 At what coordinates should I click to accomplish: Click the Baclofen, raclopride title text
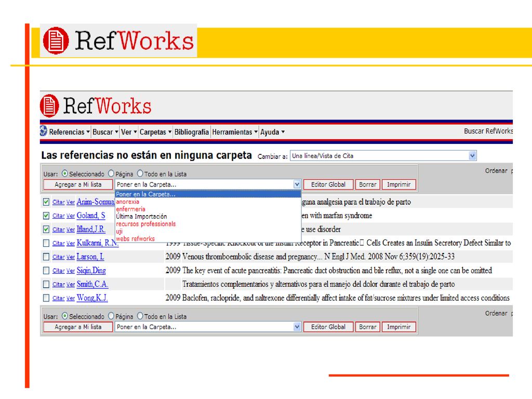pyautogui.click(x=345, y=298)
